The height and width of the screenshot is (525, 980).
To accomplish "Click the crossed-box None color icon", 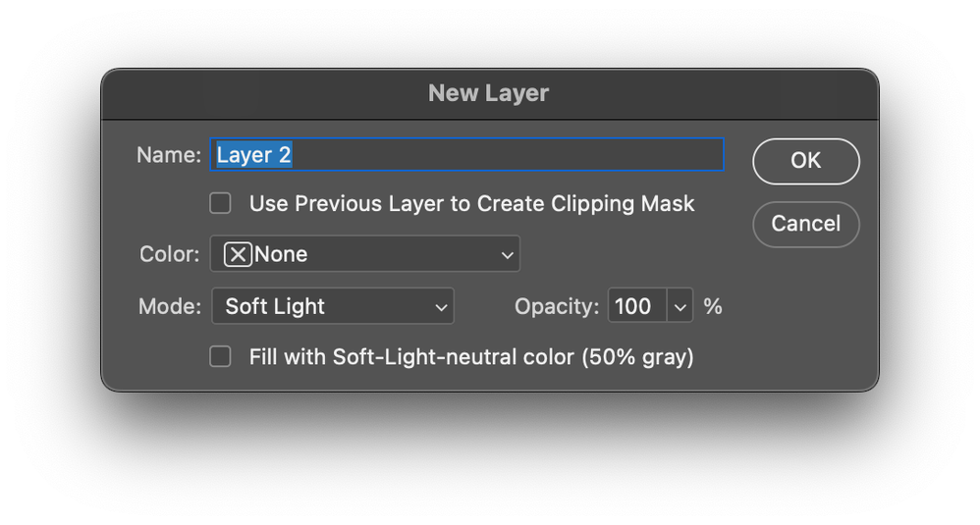I will [x=238, y=254].
